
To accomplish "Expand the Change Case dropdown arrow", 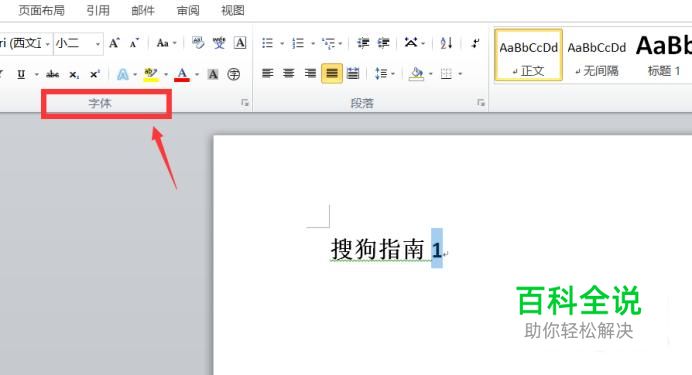I will tap(175, 43).
